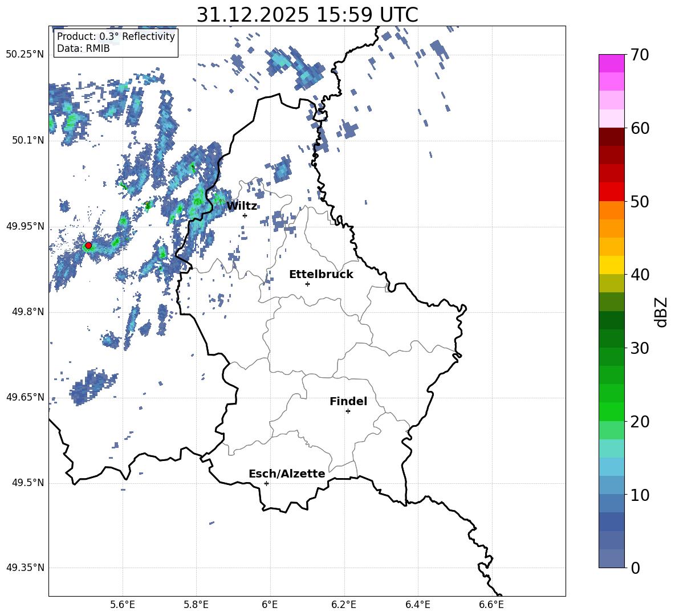Select the Findel city label
This screenshot has height=616, width=675.
click(348, 401)
